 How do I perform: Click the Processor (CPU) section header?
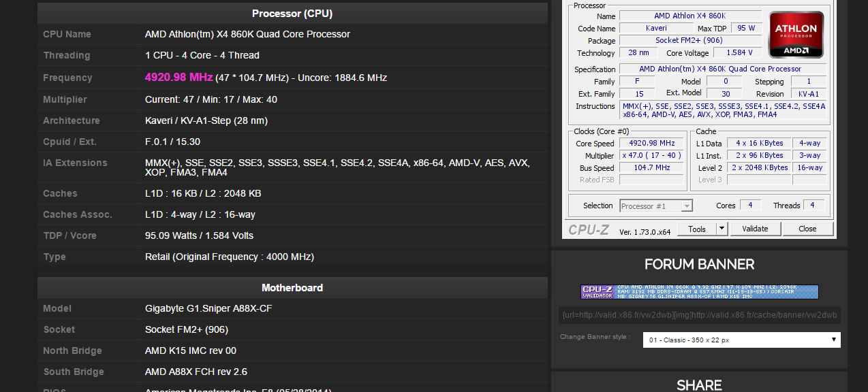[x=292, y=14]
